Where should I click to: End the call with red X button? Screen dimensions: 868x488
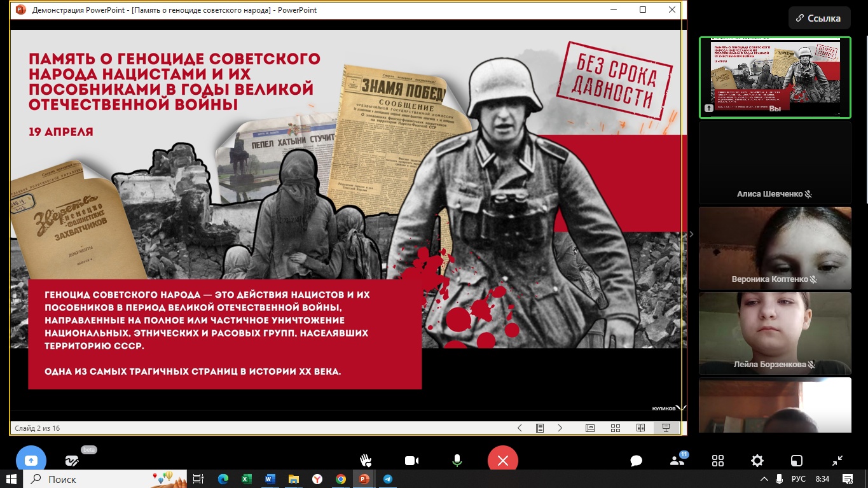tap(502, 461)
